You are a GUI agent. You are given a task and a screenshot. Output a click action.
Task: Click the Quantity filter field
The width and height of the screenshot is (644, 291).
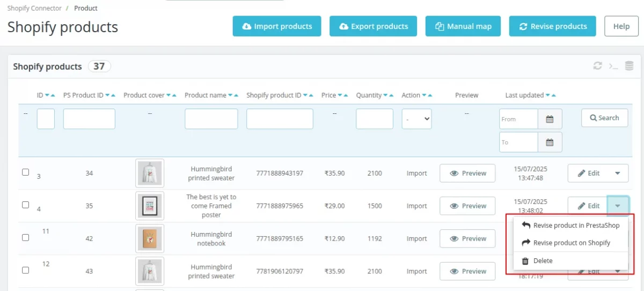point(375,119)
